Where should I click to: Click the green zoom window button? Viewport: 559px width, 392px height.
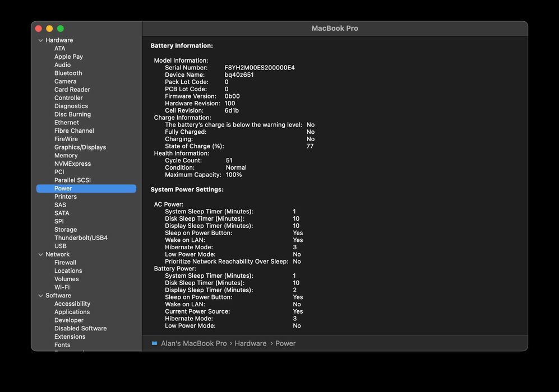(61, 29)
